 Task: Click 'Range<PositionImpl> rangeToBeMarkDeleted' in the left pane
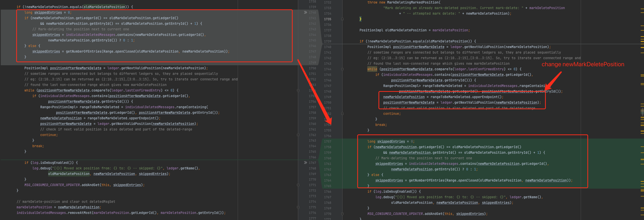pos(82,107)
